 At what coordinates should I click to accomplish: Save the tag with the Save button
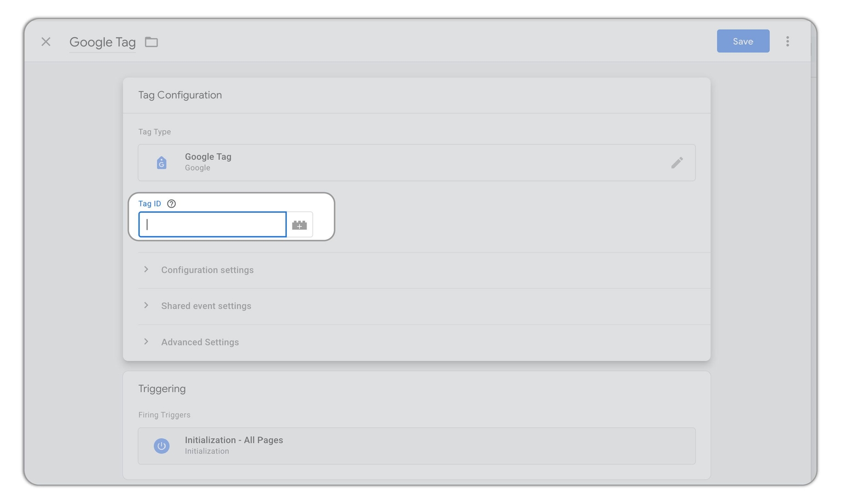(743, 41)
